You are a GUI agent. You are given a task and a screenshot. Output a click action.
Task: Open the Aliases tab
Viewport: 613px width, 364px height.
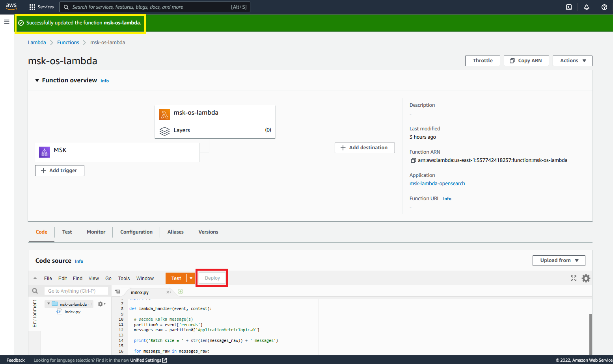tap(175, 232)
